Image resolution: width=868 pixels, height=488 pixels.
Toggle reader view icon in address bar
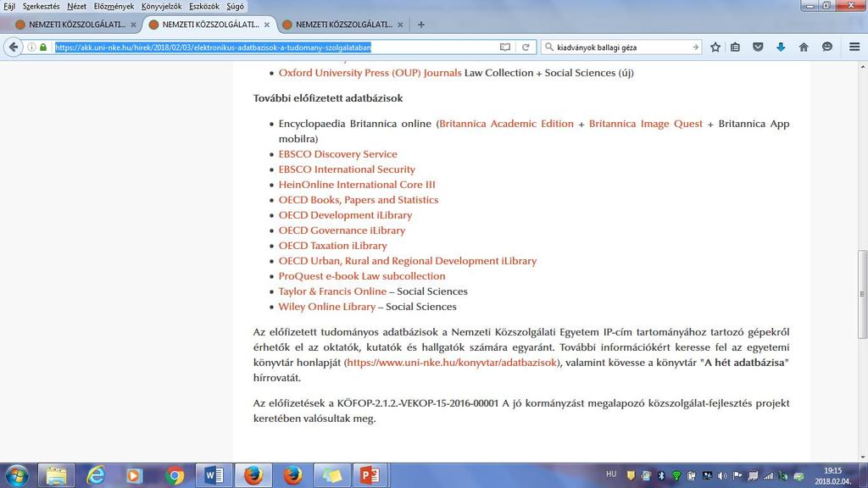[x=505, y=47]
